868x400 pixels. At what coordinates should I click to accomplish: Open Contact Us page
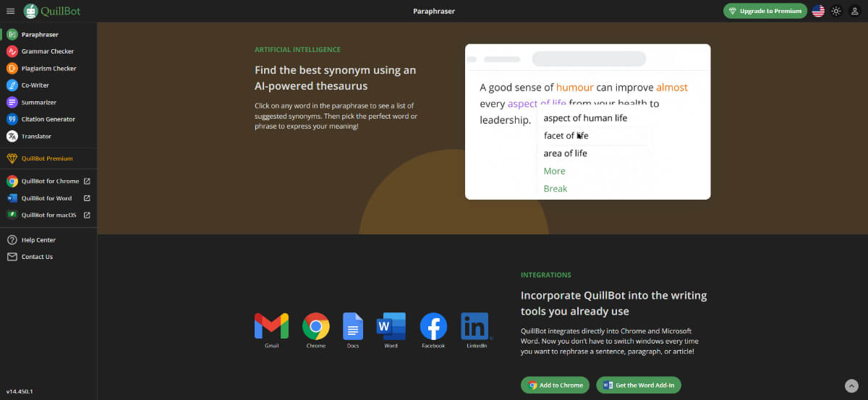click(48, 257)
